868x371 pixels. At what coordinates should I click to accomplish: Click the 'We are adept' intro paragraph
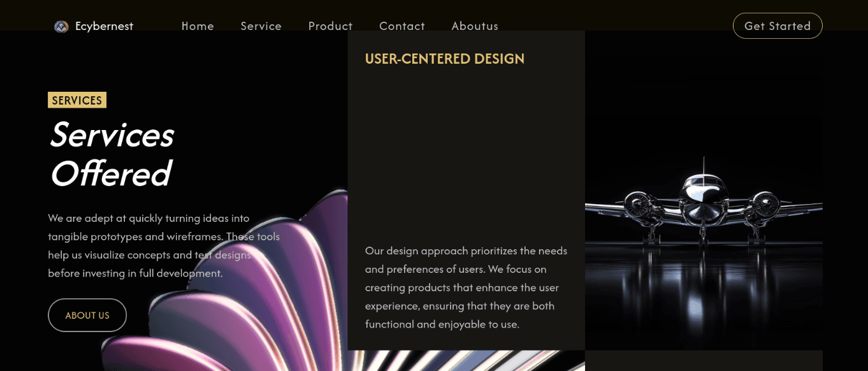[164, 245]
